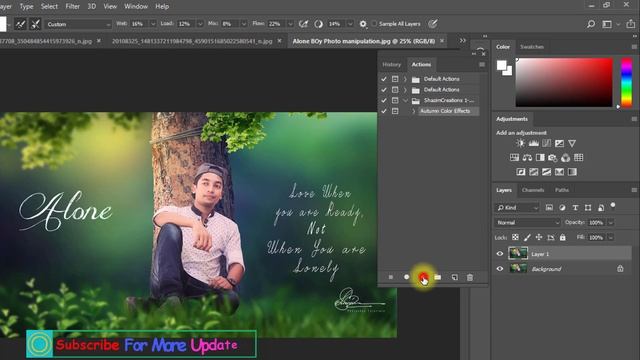
Task: Enable Sample All Layers checkbox
Action: coord(374,24)
